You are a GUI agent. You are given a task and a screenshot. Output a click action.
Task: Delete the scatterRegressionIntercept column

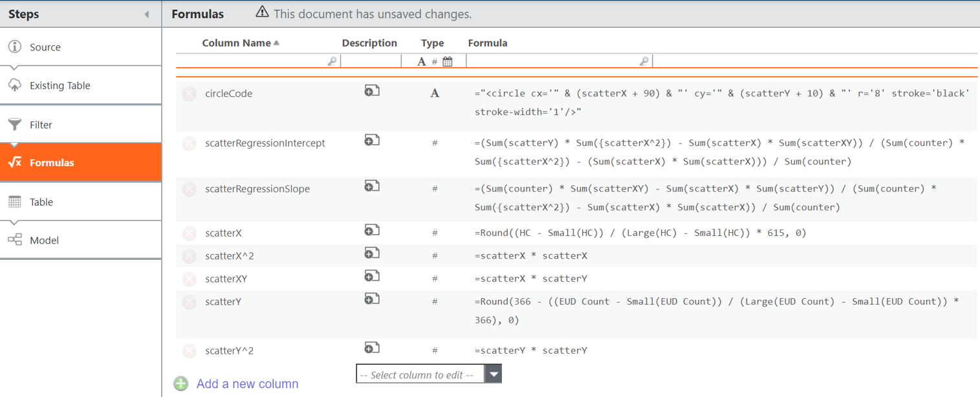[x=189, y=143]
